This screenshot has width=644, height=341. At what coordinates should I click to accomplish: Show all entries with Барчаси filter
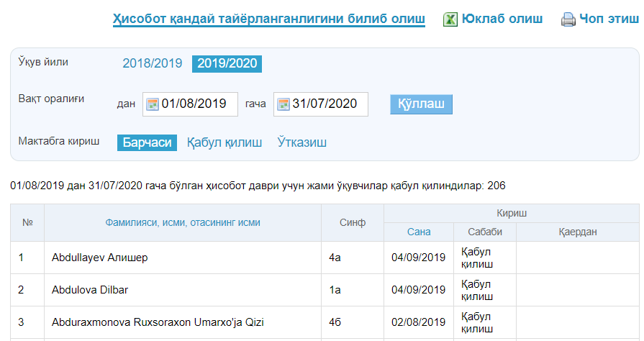(x=147, y=142)
